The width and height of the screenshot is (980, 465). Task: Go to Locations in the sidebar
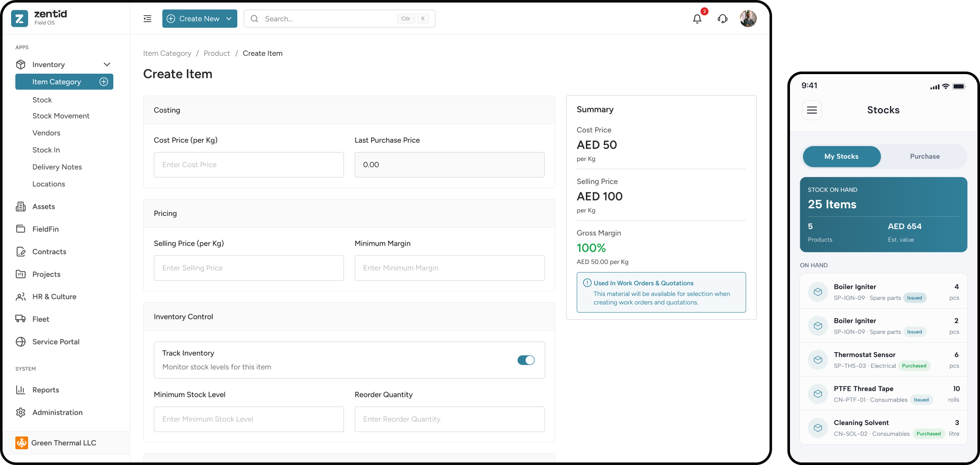point(49,184)
